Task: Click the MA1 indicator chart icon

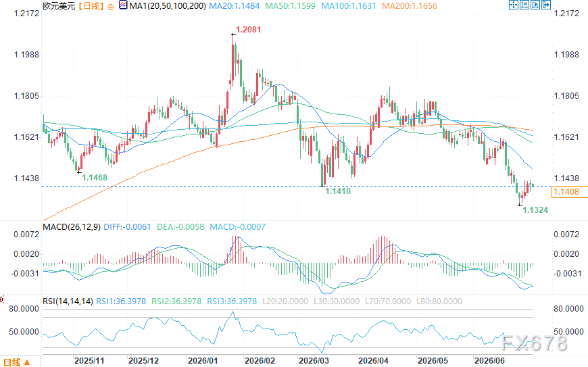Action: tap(123, 5)
